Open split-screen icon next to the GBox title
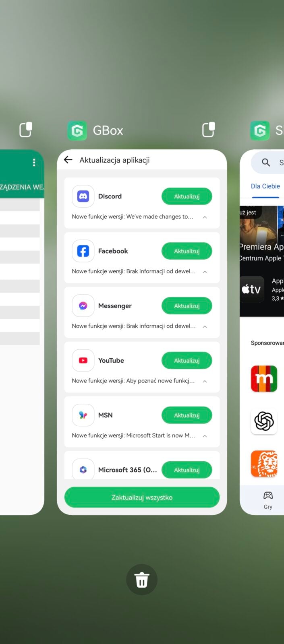The image size is (284, 644). [x=208, y=130]
